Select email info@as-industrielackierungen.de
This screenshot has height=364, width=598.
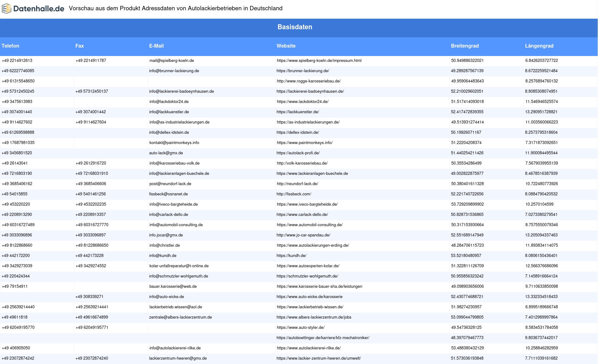[179, 122]
